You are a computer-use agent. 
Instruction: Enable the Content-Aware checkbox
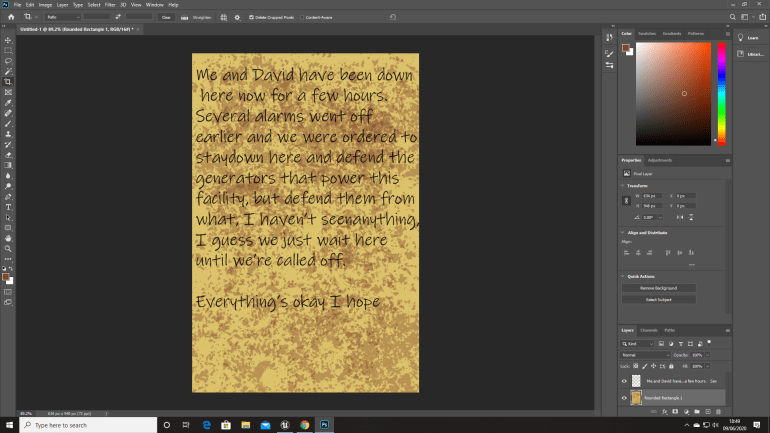coord(302,17)
